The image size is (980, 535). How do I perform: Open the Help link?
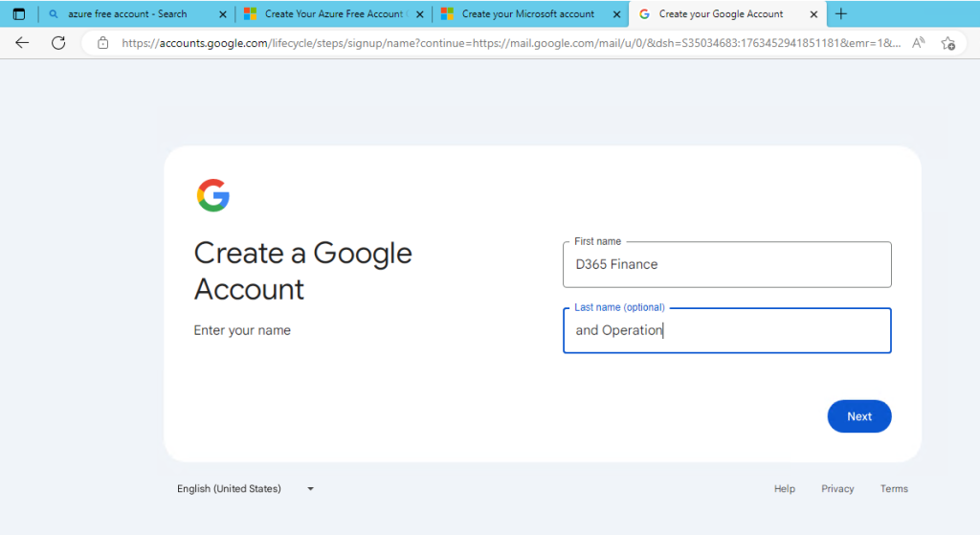784,489
